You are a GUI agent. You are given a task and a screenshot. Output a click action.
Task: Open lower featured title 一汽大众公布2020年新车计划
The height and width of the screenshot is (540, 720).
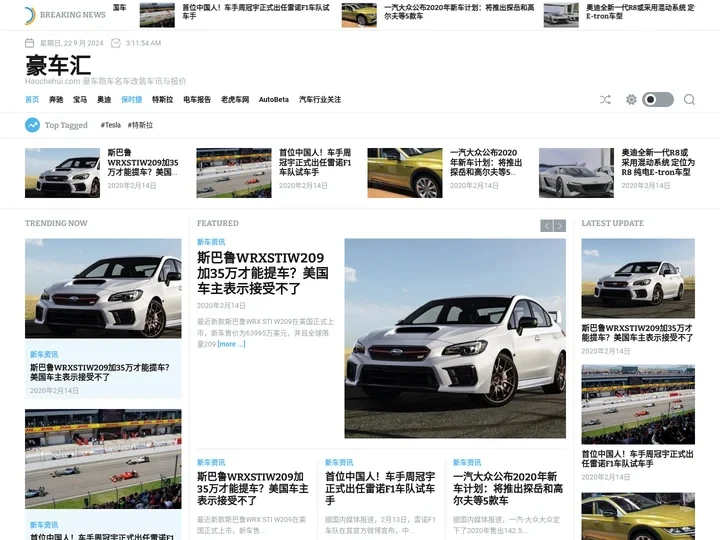508,488
